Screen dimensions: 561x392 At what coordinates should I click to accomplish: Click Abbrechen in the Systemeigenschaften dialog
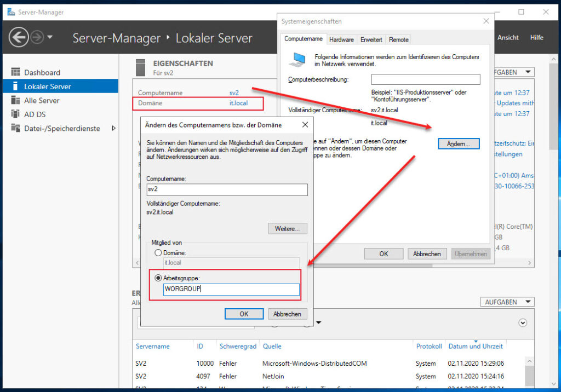[427, 253]
